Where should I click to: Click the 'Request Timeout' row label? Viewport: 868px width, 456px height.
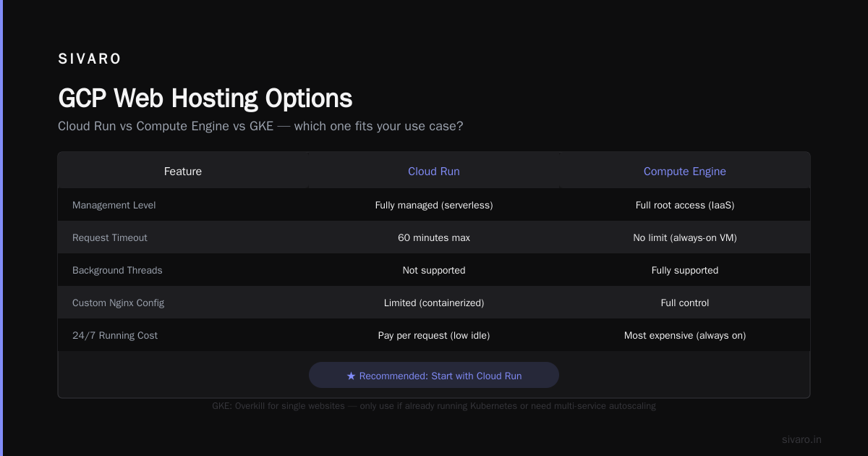110,237
